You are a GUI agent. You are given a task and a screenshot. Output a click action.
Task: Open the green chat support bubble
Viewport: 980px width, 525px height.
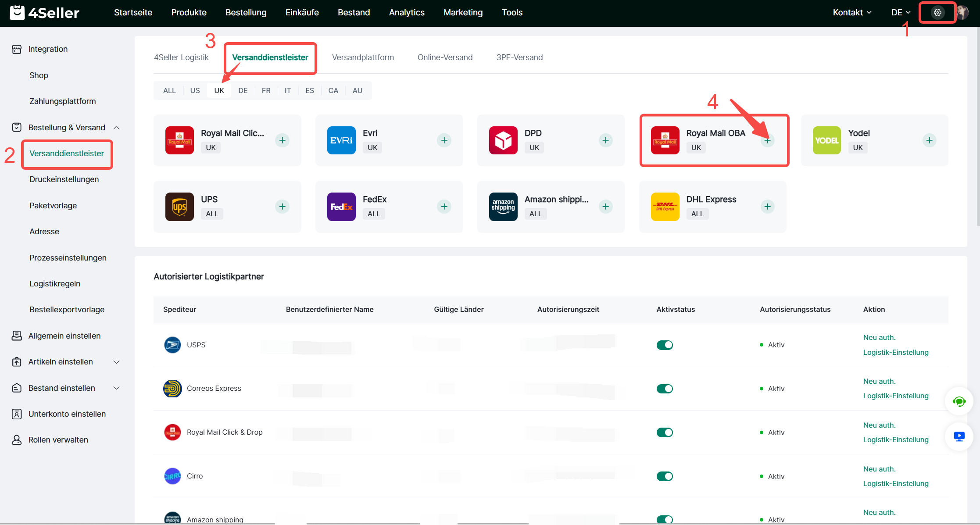coord(959,401)
